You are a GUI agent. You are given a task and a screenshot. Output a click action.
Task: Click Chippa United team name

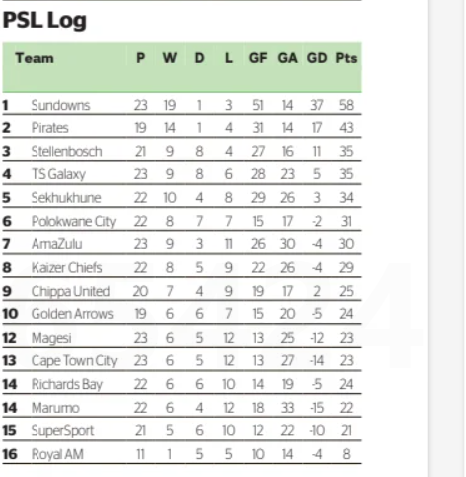pyautogui.click(x=71, y=291)
